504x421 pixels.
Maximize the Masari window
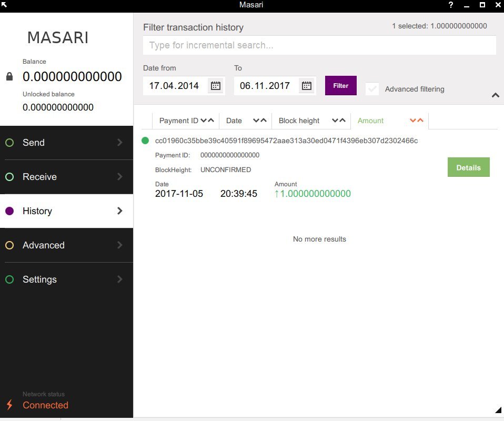pyautogui.click(x=482, y=5)
